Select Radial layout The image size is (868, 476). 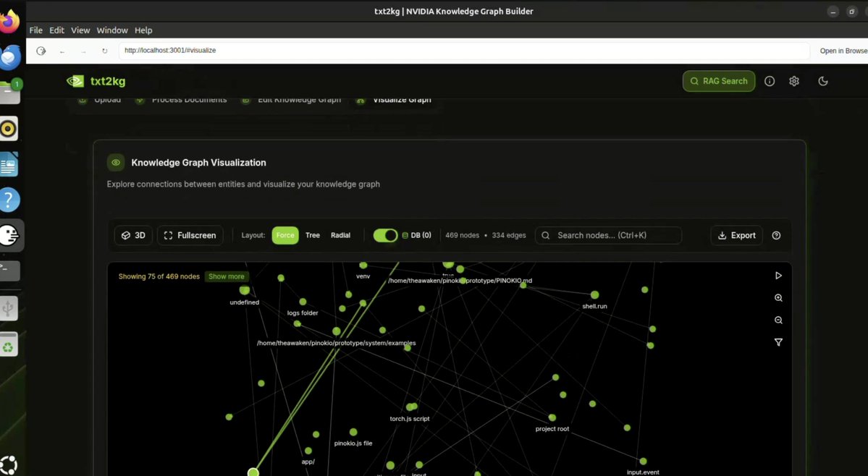340,235
